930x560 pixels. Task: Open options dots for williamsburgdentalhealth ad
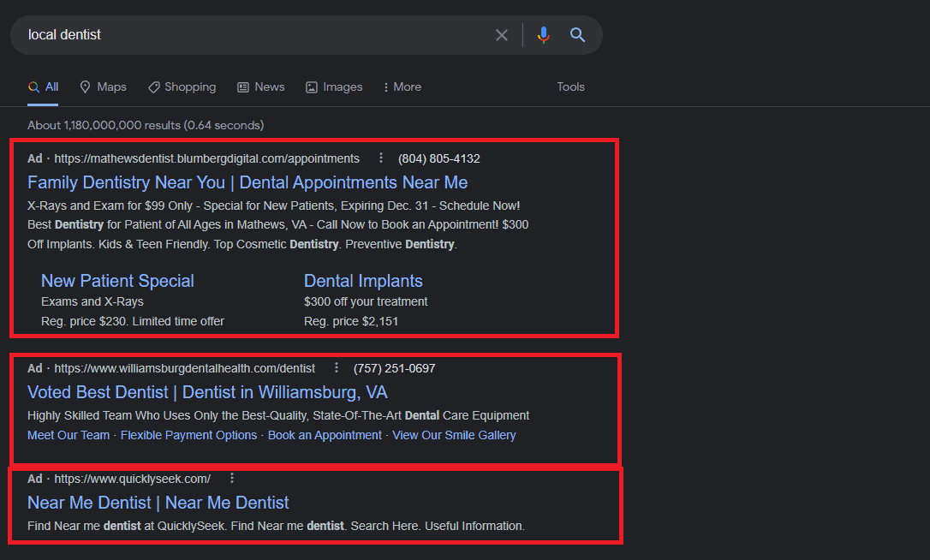(x=337, y=368)
